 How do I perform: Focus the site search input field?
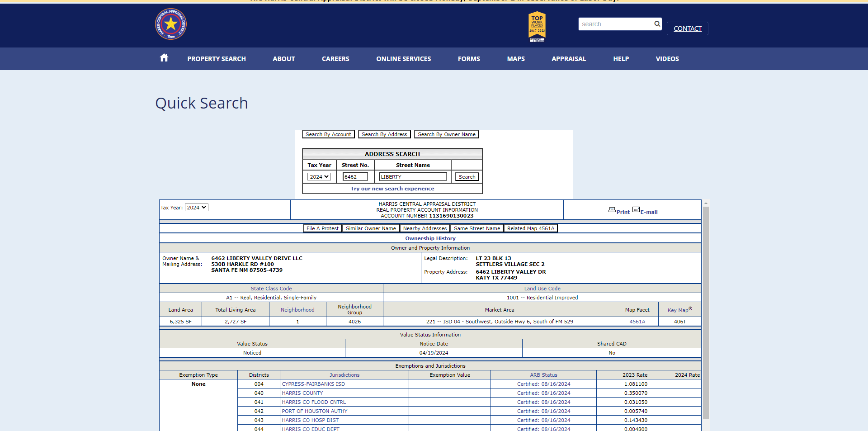[616, 24]
